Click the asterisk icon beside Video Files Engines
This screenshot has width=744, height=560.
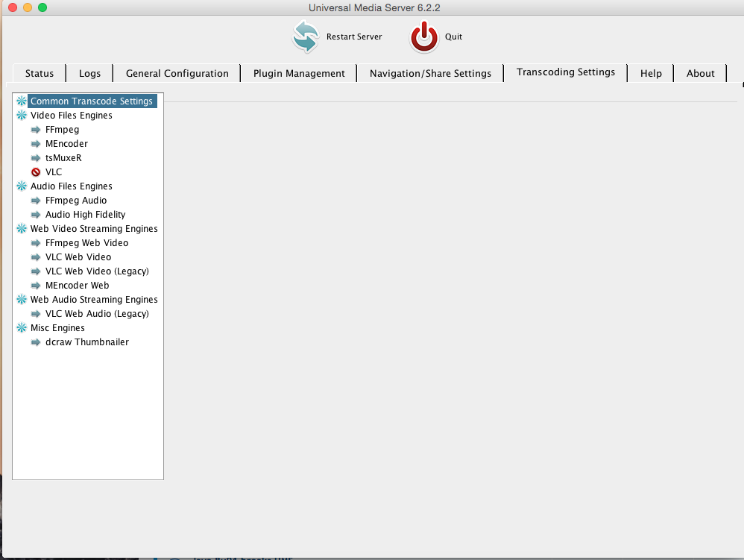pyautogui.click(x=22, y=116)
